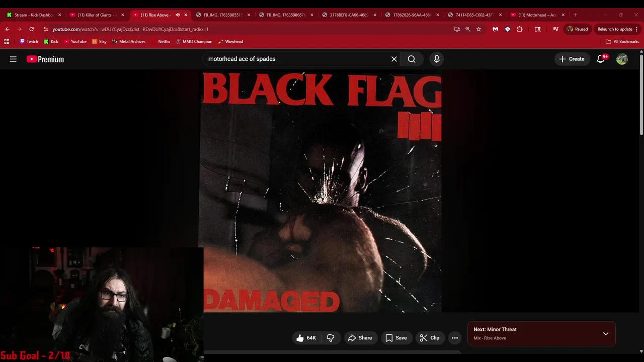This screenshot has width=644, height=362.
Task: Open the Metal Archives bookmark
Action: [x=129, y=42]
